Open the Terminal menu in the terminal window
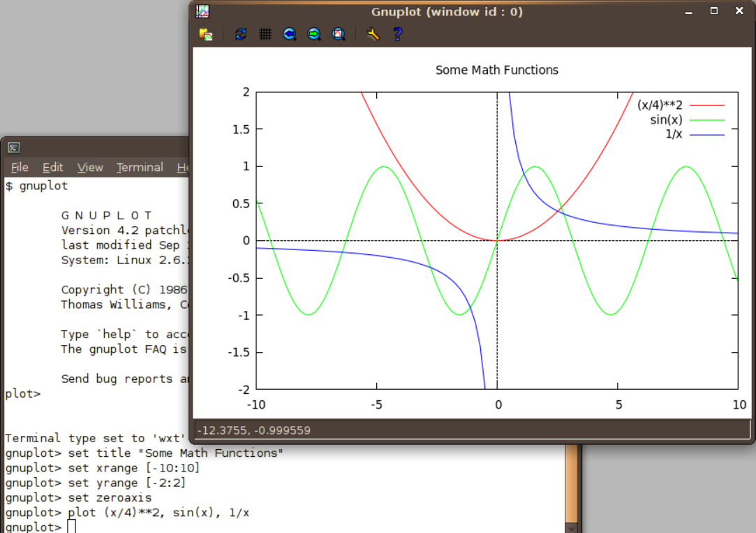This screenshot has width=756, height=533. [x=140, y=168]
